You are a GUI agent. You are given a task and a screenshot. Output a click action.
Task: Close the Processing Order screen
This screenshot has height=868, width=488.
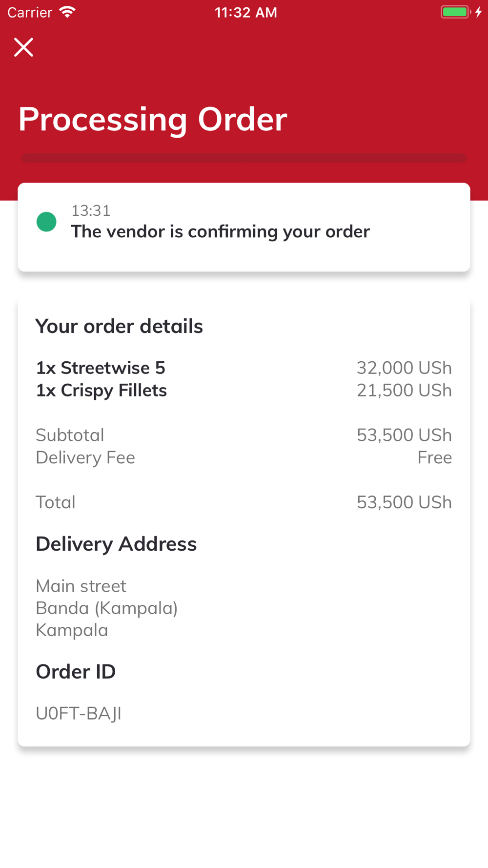[23, 47]
